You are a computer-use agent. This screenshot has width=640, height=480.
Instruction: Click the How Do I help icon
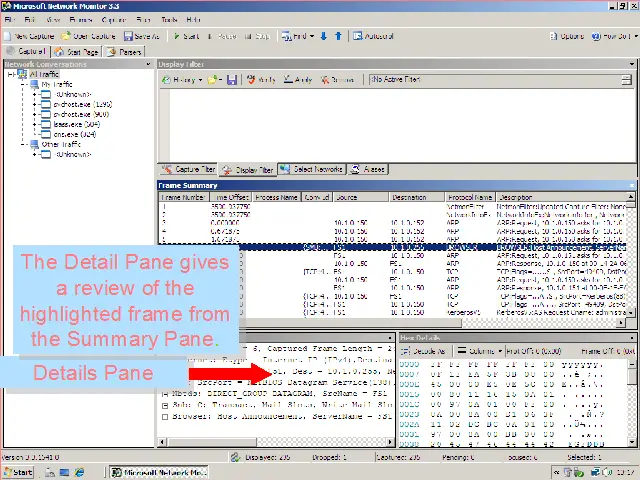596,36
